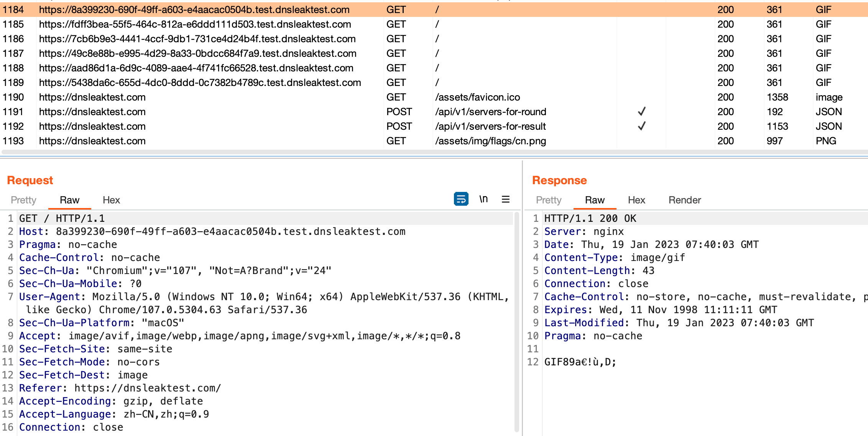The height and width of the screenshot is (436, 868).
Task: Switch Request view to Pretty tab
Action: click(23, 200)
